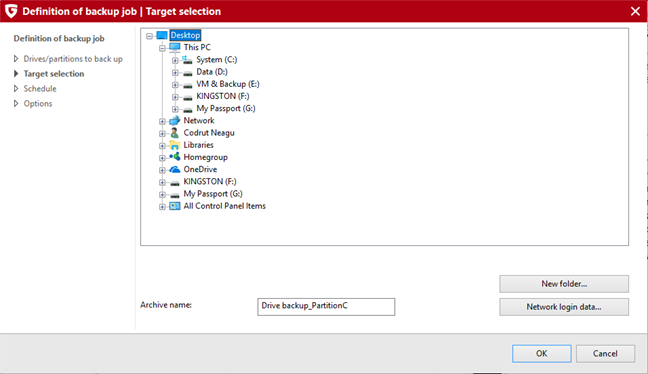Expand the OneDrive node

[x=162, y=170]
